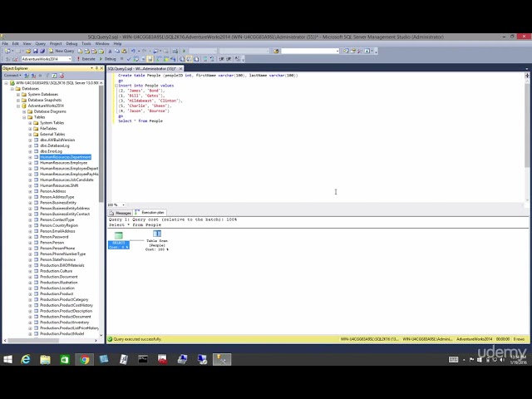Toggle Include Actual Execution Plan
The width and height of the screenshot is (532, 399).
pyautogui.click(x=158, y=59)
